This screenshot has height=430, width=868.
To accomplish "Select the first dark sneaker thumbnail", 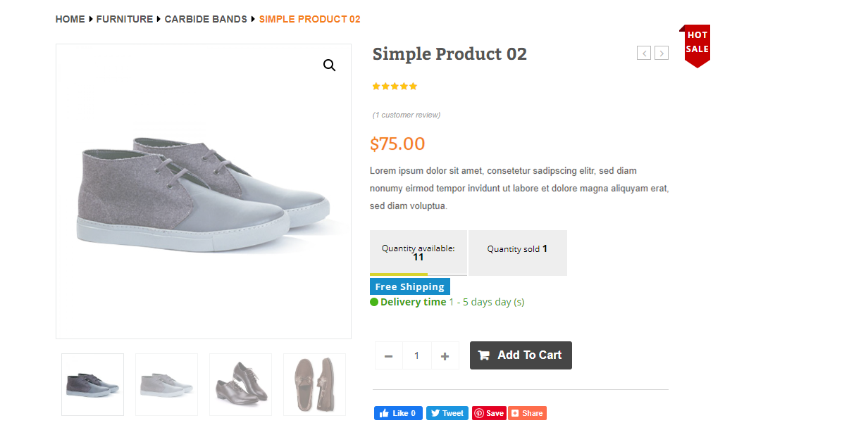I will tap(92, 384).
